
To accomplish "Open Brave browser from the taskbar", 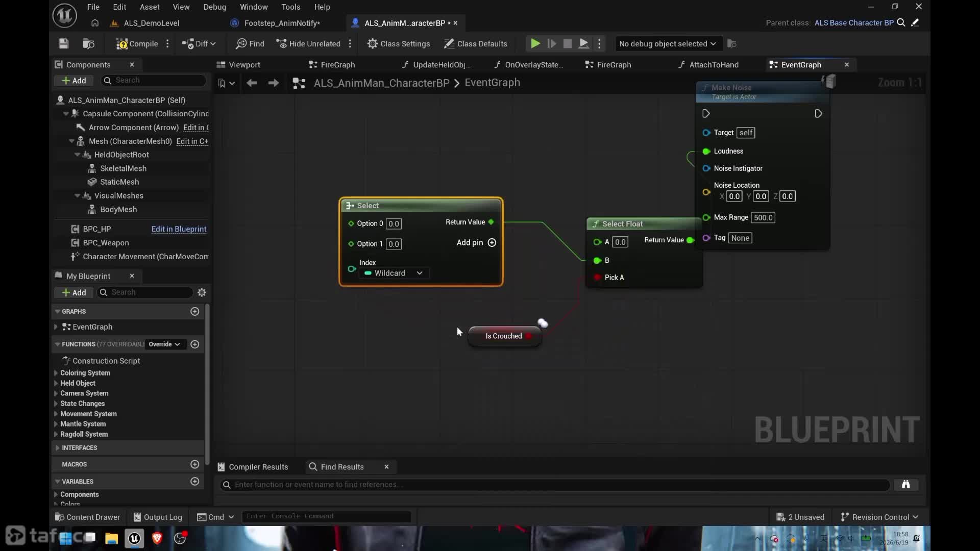I will click(x=157, y=538).
